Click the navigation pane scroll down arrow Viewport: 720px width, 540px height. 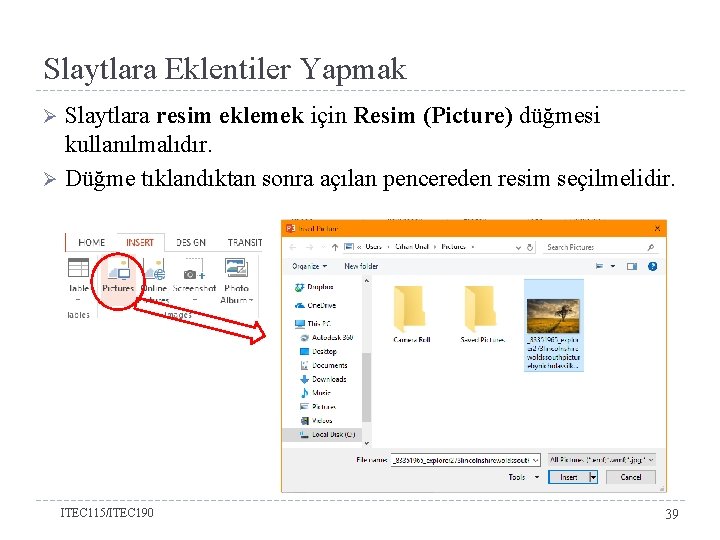click(x=366, y=443)
